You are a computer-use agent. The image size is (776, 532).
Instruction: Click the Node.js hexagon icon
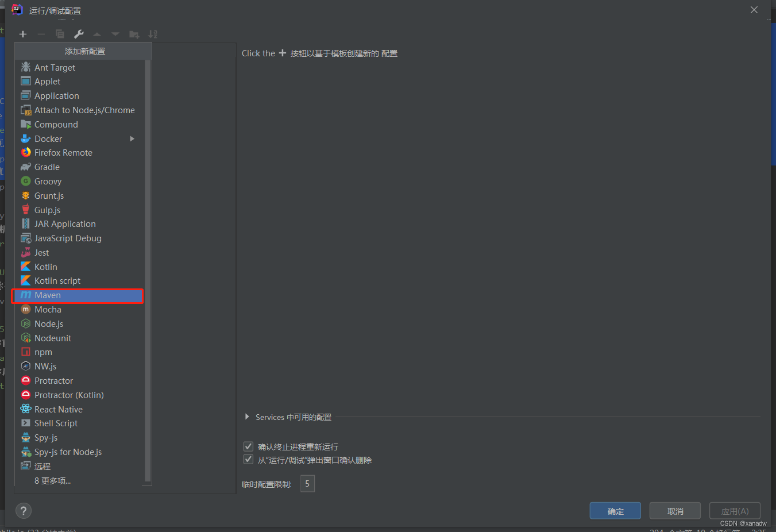(26, 323)
